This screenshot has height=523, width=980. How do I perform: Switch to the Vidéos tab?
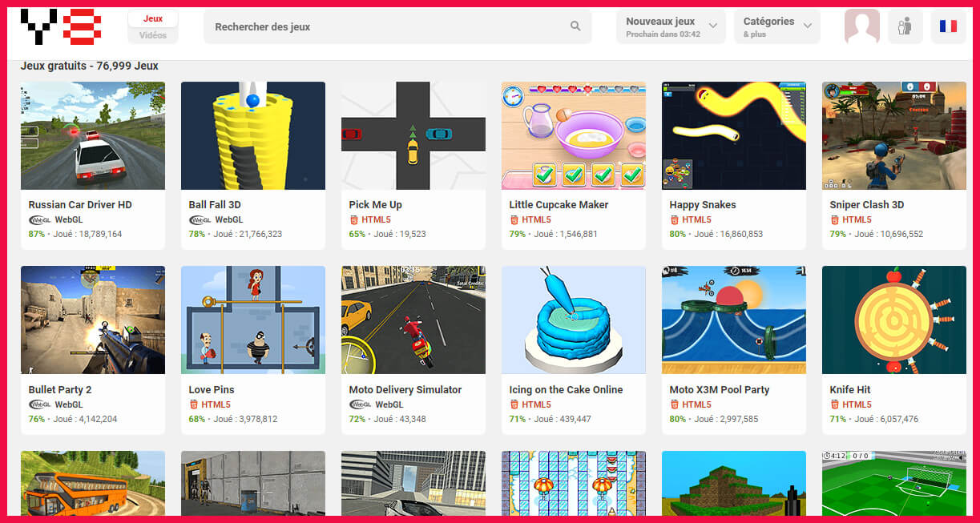[x=153, y=35]
